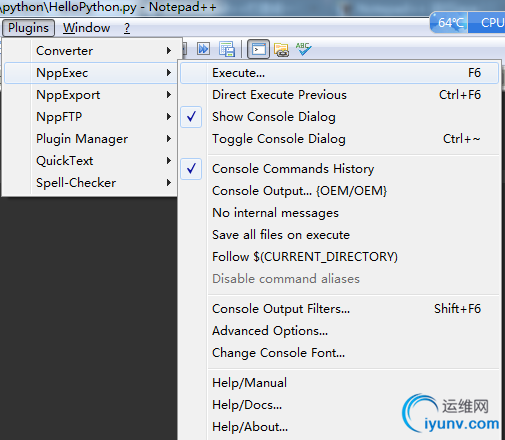Open Help/Manual entry
Viewport: 505px width, 440px height.
coord(339,383)
